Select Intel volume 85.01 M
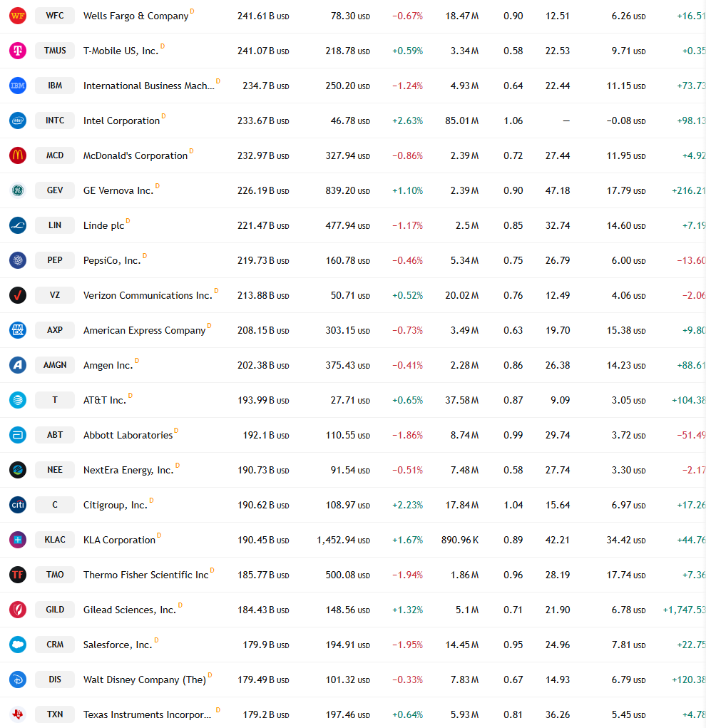This screenshot has height=728, width=706. 461,121
